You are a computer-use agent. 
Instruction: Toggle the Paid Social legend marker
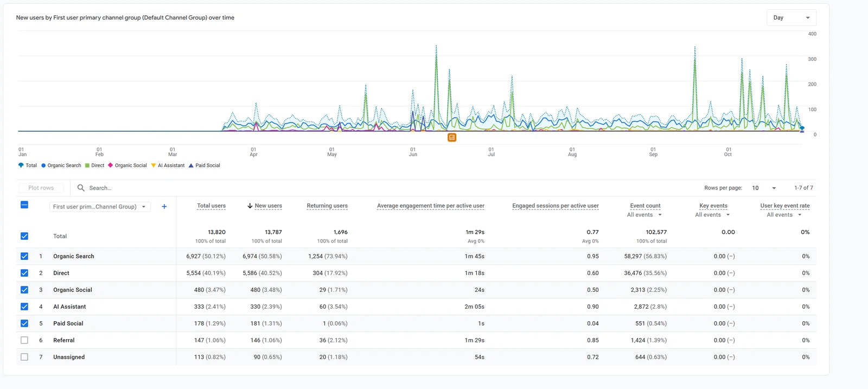pyautogui.click(x=191, y=165)
